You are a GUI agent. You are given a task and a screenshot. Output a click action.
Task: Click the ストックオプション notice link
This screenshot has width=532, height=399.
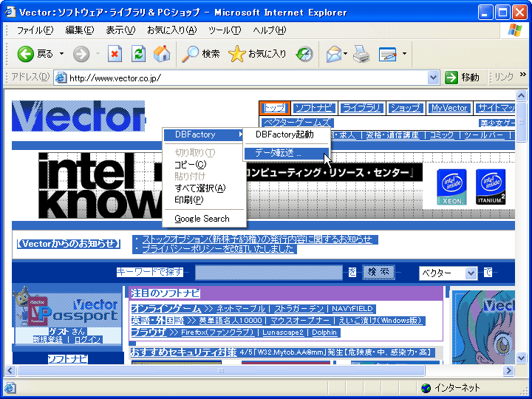point(257,239)
